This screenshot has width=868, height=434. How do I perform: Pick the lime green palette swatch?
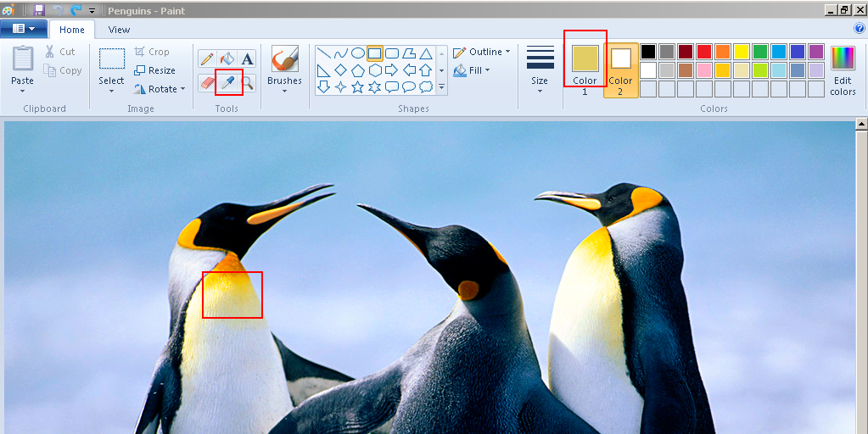[x=760, y=70]
